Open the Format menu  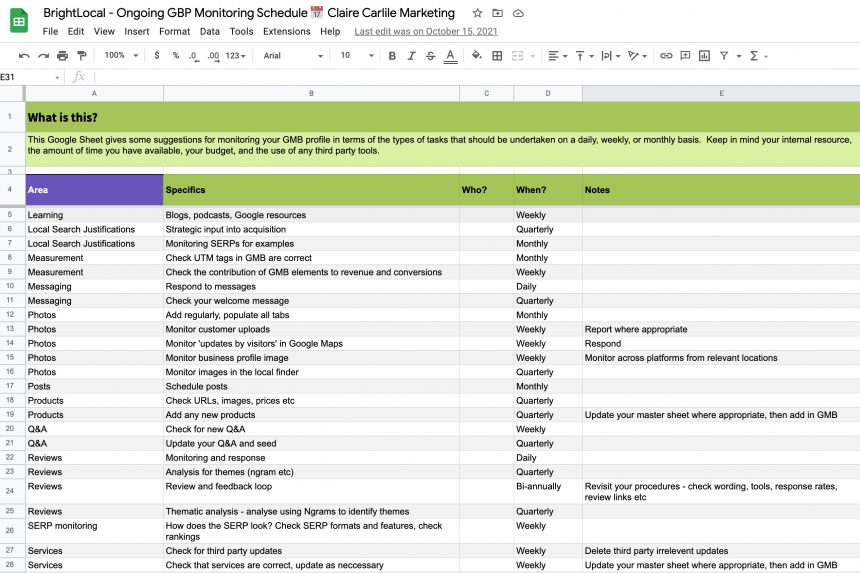pos(174,31)
